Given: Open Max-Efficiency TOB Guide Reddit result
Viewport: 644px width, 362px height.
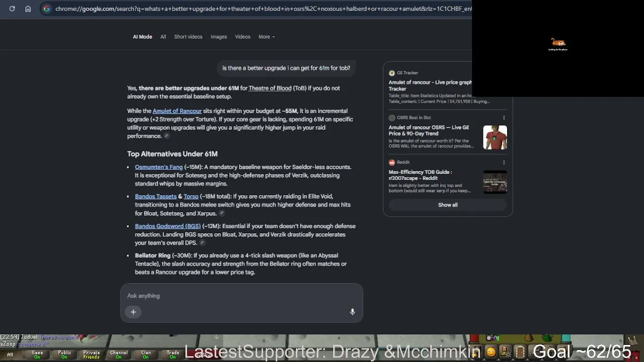Looking at the screenshot, I should click(420, 175).
